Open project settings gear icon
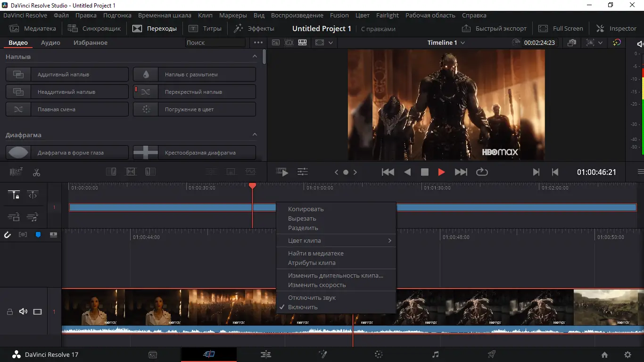The image size is (644, 362). 627,355
